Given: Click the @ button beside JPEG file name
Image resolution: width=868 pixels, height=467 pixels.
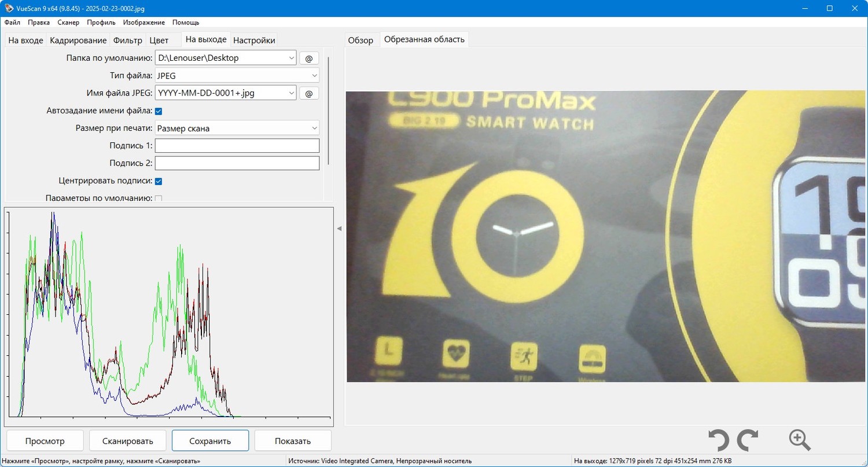Looking at the screenshot, I should pyautogui.click(x=309, y=93).
